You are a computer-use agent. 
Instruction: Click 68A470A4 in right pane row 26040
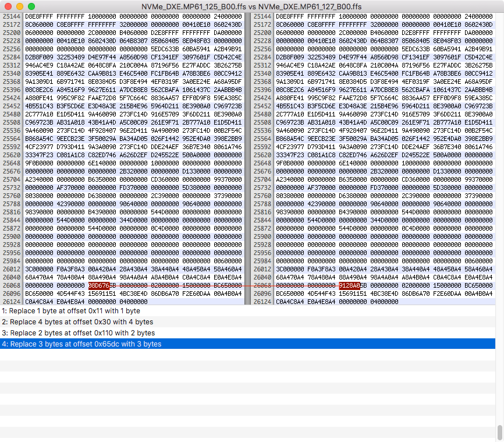[290, 277]
